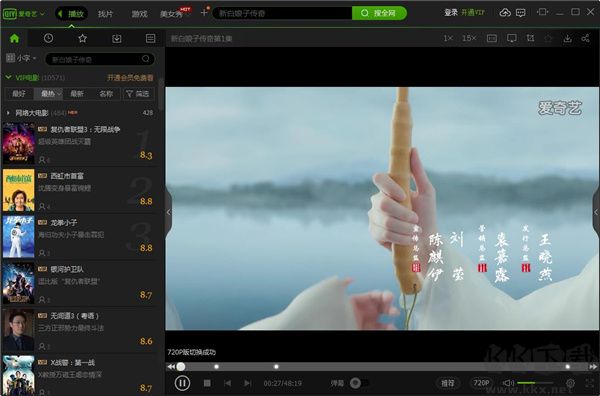This screenshot has height=396, width=600.
Task: Click the 推荐 button in player bar
Action: click(448, 383)
